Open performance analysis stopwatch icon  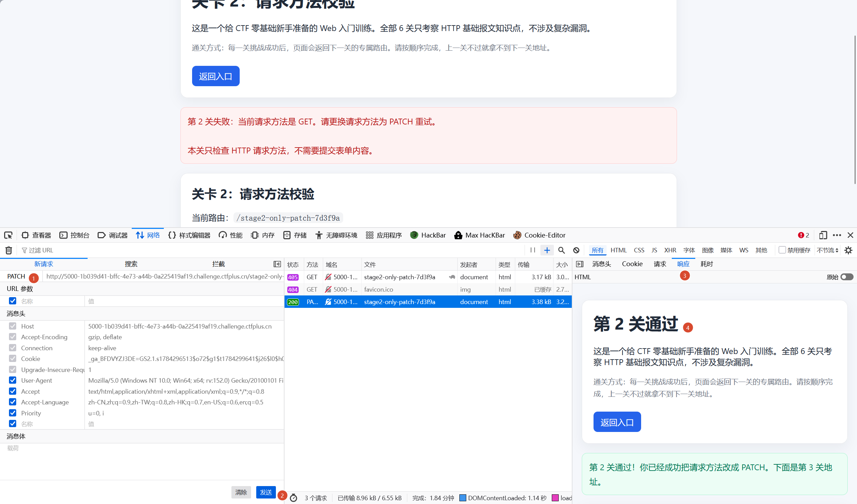point(293,498)
